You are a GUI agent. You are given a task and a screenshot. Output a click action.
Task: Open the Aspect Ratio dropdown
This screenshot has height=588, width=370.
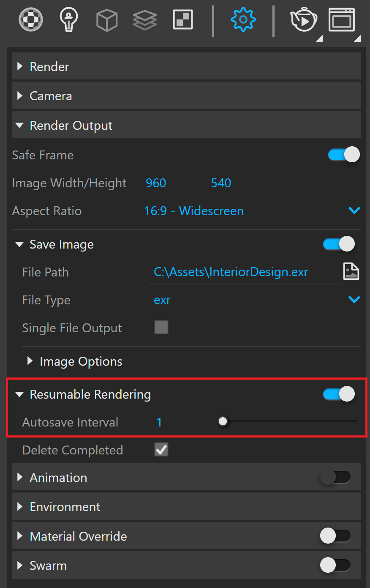[x=252, y=211]
